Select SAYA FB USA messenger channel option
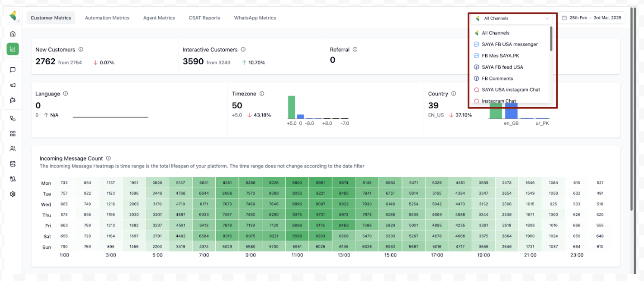This screenshot has width=644, height=281. pos(510,44)
